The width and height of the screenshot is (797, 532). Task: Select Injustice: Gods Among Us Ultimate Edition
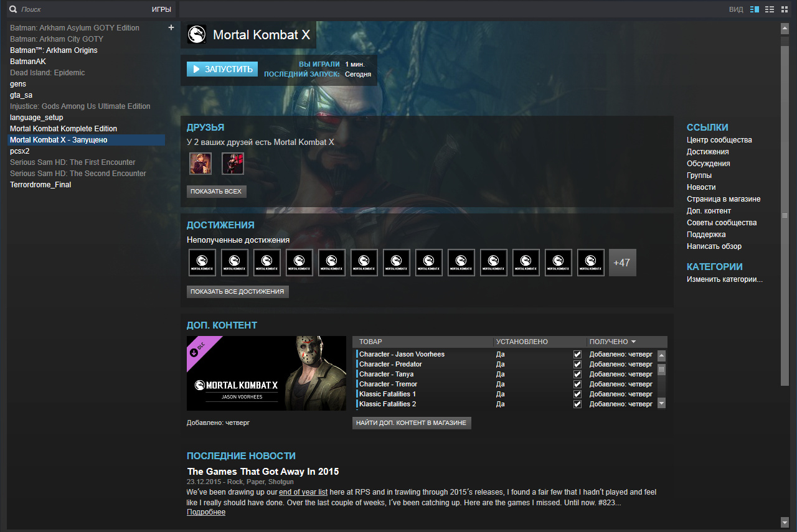(x=80, y=106)
